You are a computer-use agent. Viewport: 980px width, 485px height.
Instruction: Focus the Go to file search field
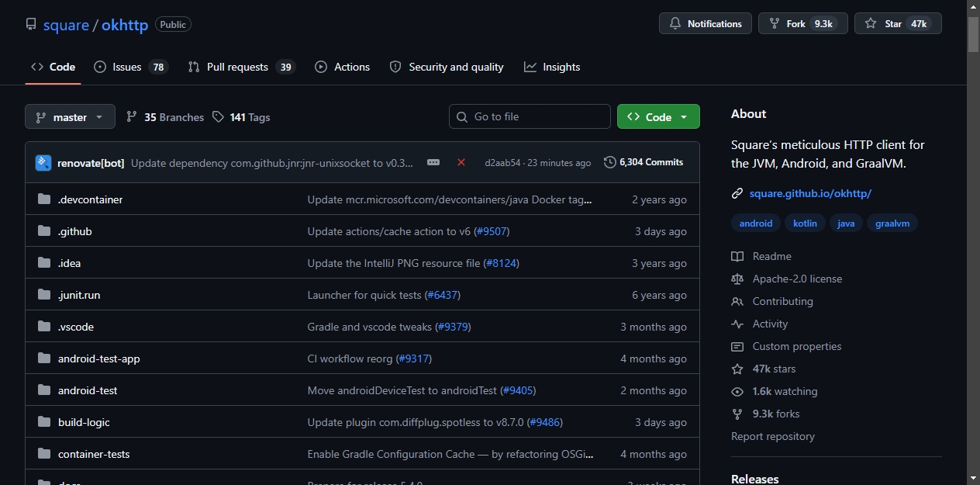[x=530, y=116]
